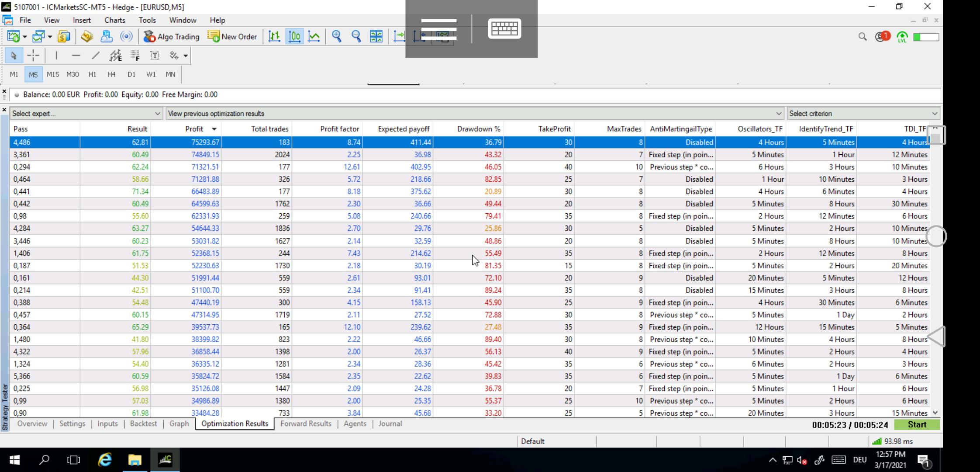Click results scrollbar down arrow

tap(935, 413)
